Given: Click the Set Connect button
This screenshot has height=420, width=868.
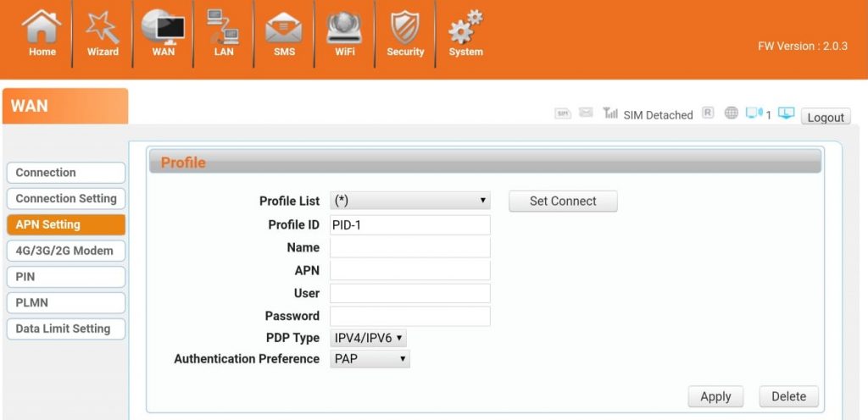Looking at the screenshot, I should point(563,202).
